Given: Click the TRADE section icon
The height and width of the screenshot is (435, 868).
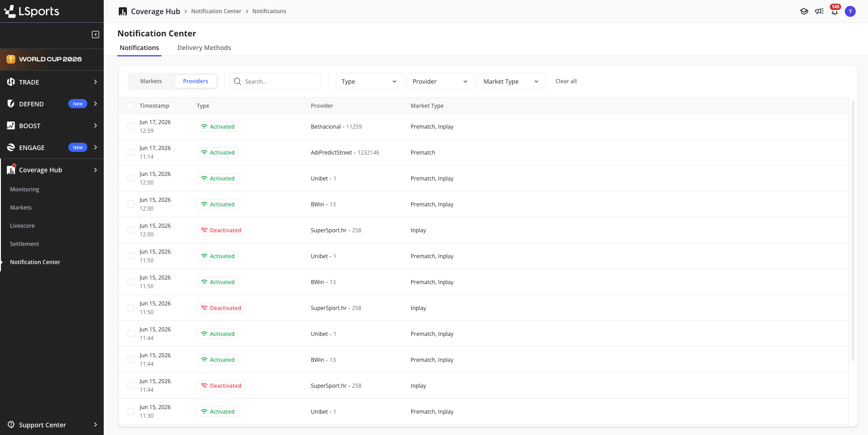Looking at the screenshot, I should click(11, 82).
